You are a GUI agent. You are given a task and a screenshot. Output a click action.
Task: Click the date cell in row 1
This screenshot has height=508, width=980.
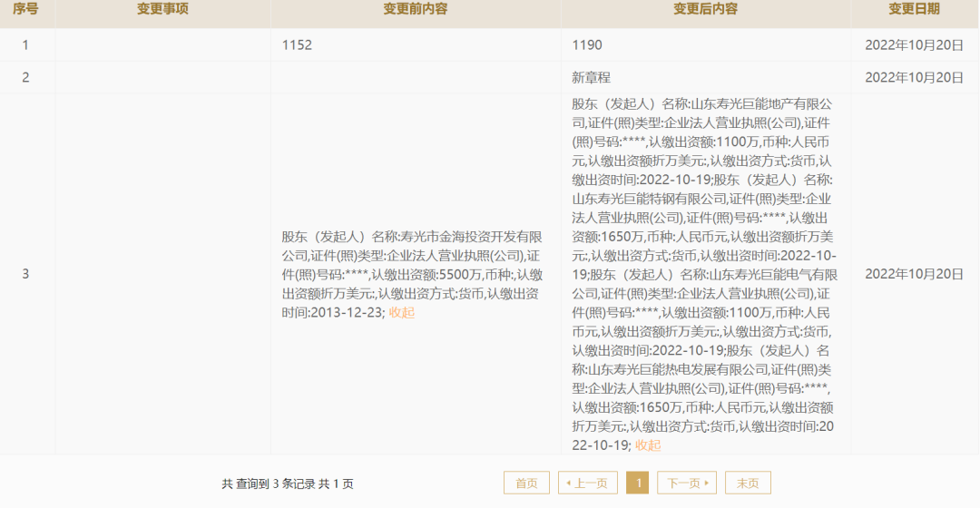point(914,45)
